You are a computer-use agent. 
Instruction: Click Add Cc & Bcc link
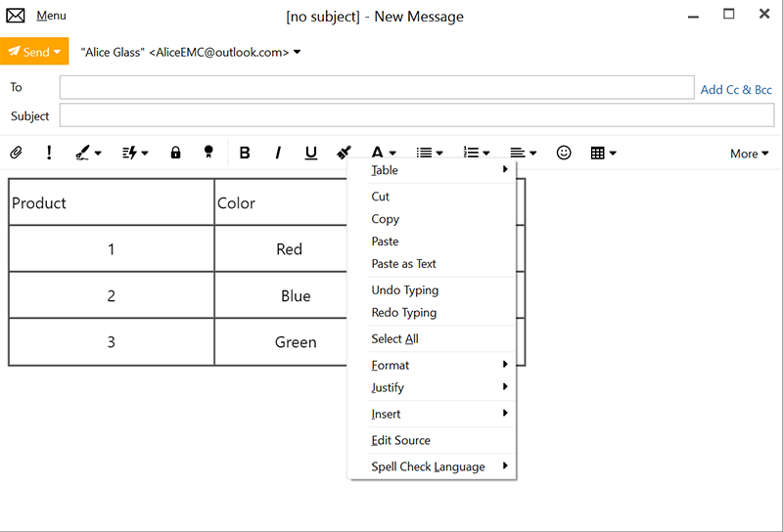[736, 89]
